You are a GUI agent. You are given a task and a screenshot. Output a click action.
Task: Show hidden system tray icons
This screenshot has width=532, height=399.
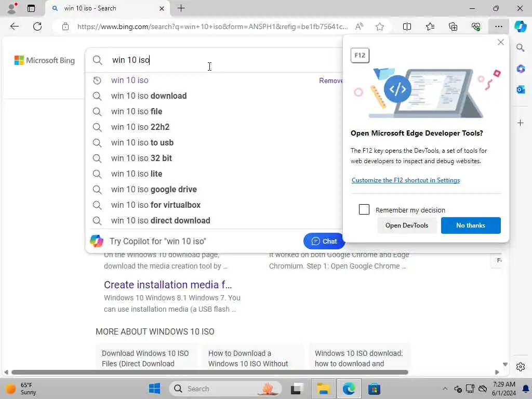pos(445,389)
